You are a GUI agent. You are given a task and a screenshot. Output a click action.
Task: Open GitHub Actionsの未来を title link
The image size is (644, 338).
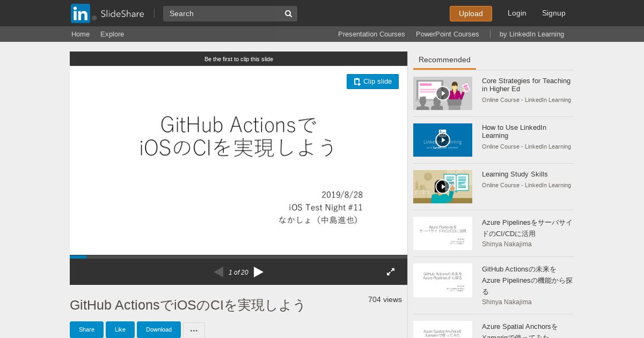pyautogui.click(x=527, y=280)
